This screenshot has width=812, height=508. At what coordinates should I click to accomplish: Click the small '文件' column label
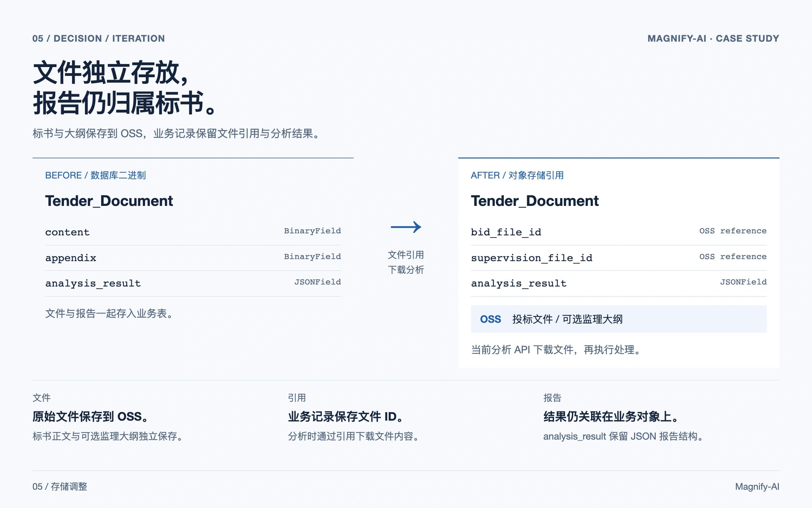[42, 398]
